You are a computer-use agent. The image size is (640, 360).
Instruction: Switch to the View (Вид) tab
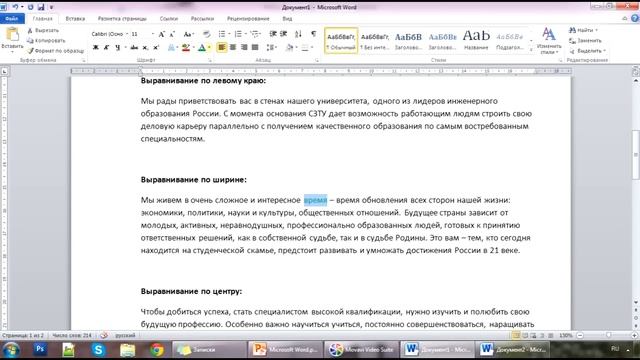tap(287, 19)
